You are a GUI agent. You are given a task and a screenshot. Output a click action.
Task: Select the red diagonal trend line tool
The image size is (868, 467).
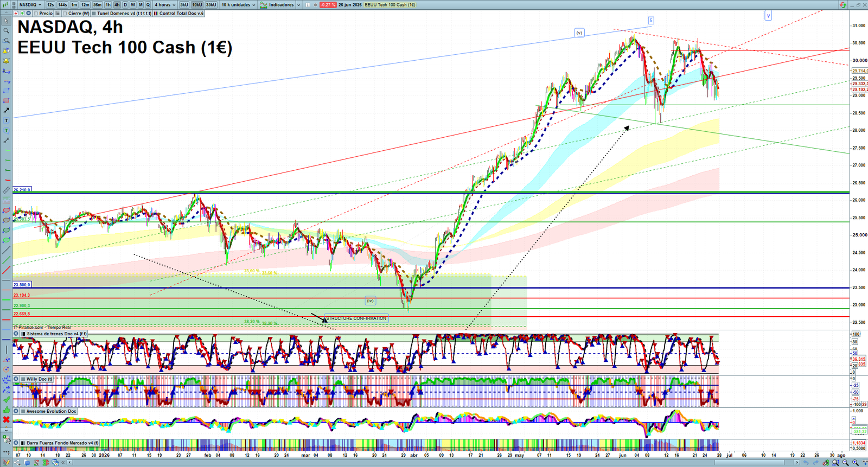pos(6,270)
